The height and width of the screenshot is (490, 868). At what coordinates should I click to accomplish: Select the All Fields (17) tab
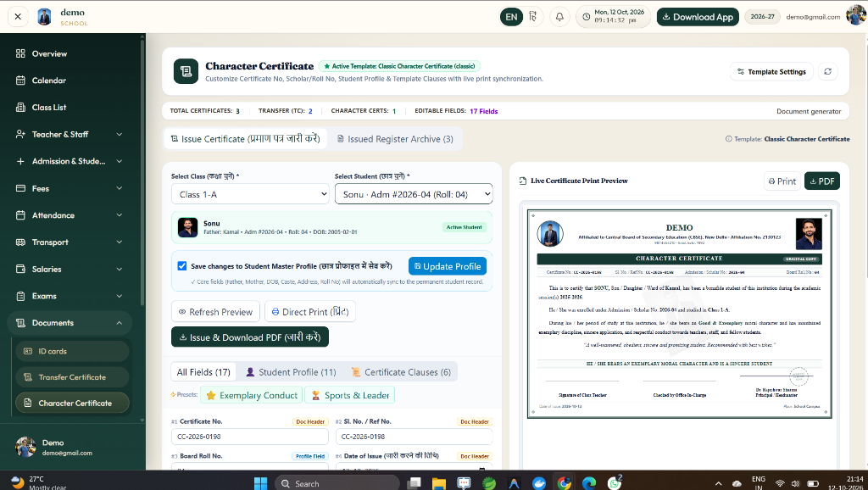[x=203, y=372]
